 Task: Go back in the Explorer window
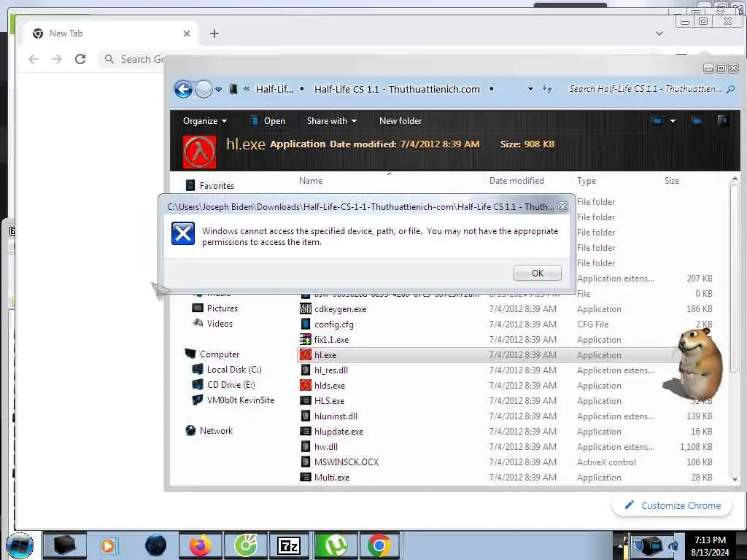click(183, 89)
